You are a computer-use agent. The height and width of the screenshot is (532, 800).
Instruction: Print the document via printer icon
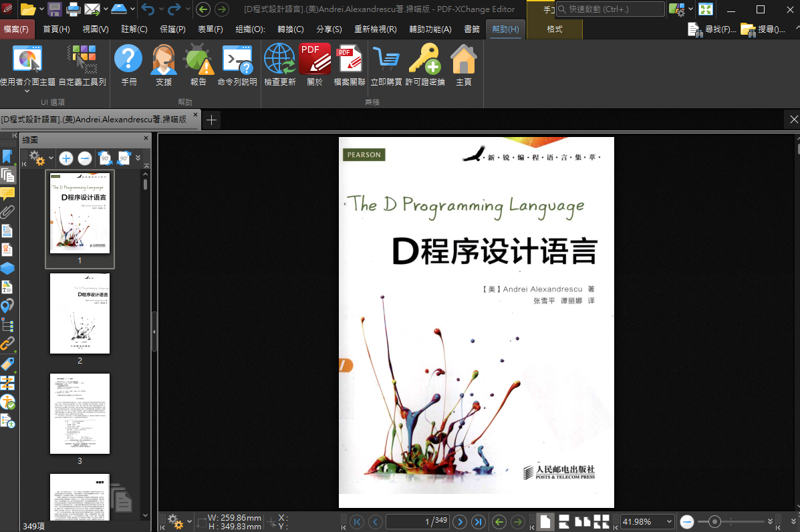(73, 9)
